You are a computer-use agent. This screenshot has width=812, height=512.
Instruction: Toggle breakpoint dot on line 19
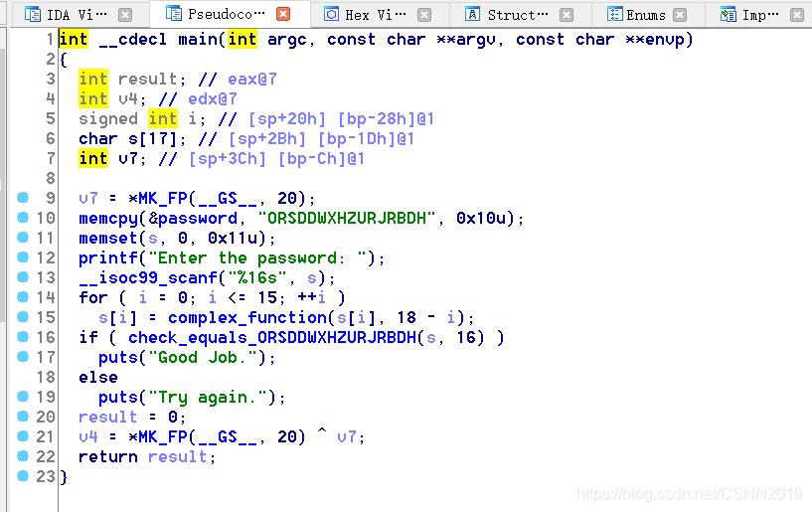point(23,397)
